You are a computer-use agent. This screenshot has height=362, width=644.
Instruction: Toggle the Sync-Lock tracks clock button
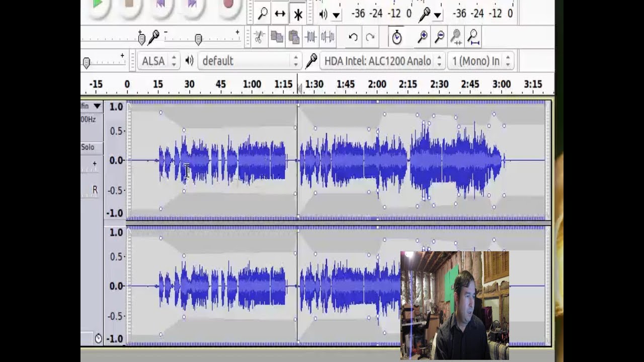(397, 37)
